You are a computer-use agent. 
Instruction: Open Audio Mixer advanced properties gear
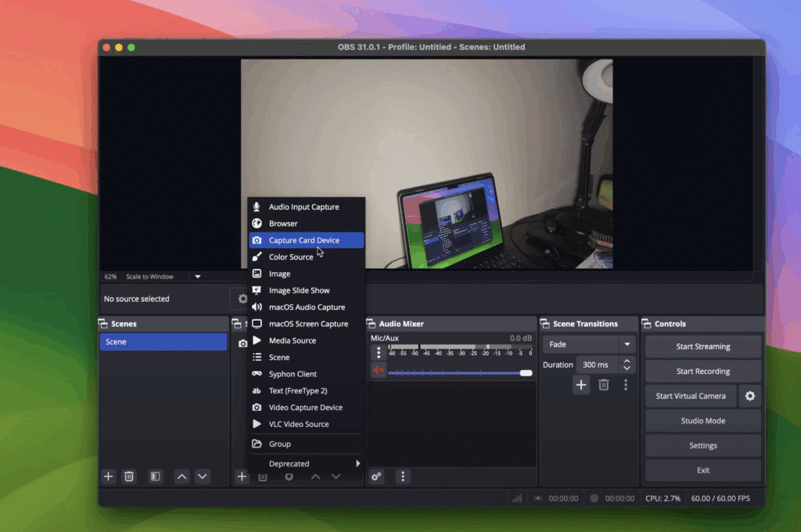pyautogui.click(x=377, y=476)
